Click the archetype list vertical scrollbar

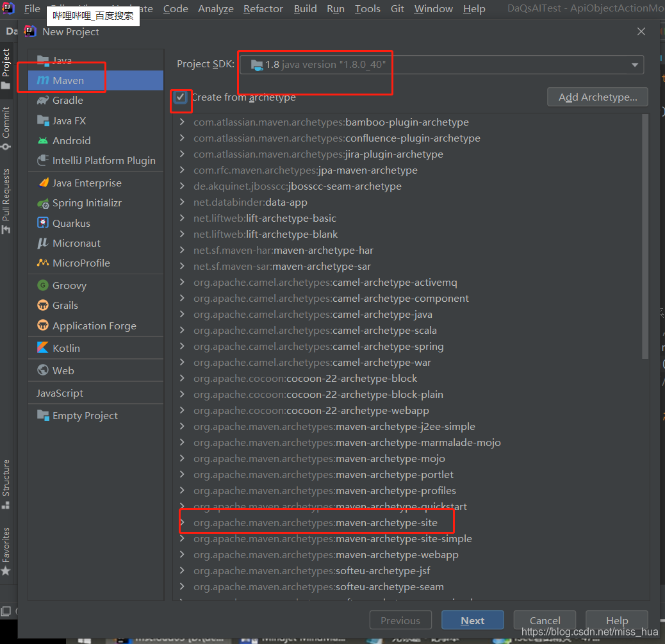(x=645, y=236)
